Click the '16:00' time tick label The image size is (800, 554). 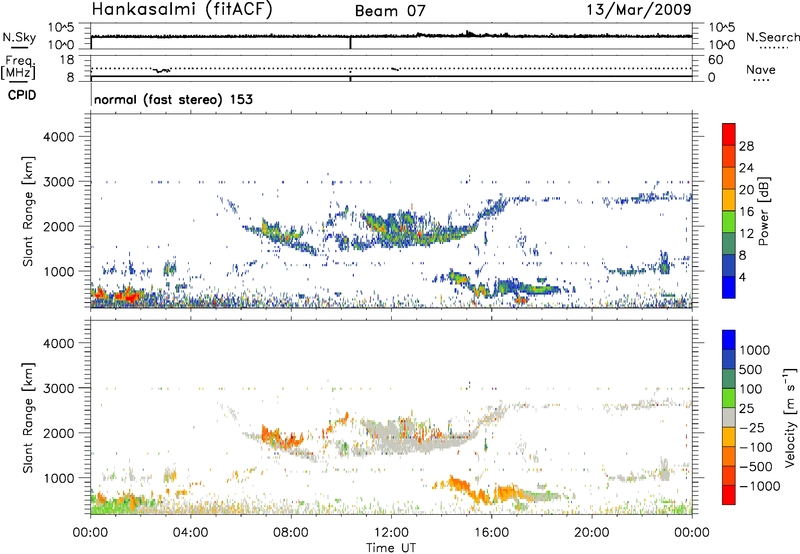(x=491, y=533)
